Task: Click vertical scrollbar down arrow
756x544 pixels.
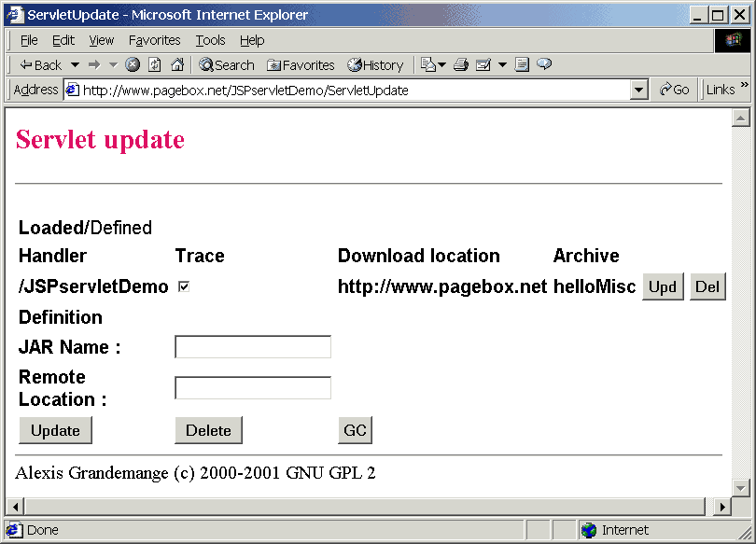Action: pyautogui.click(x=740, y=488)
